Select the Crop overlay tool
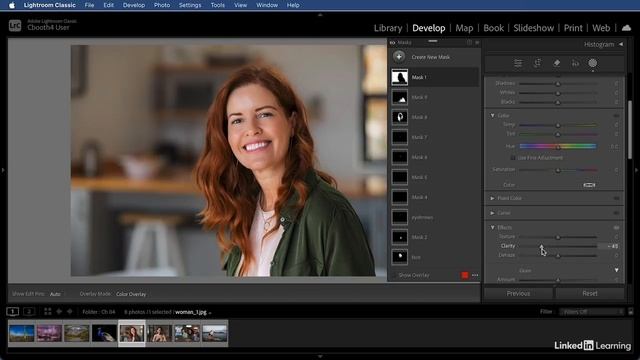 [537, 63]
